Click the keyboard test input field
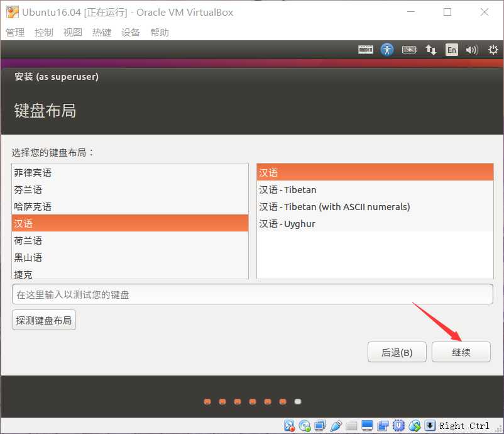The width and height of the screenshot is (504, 434). tap(253, 294)
